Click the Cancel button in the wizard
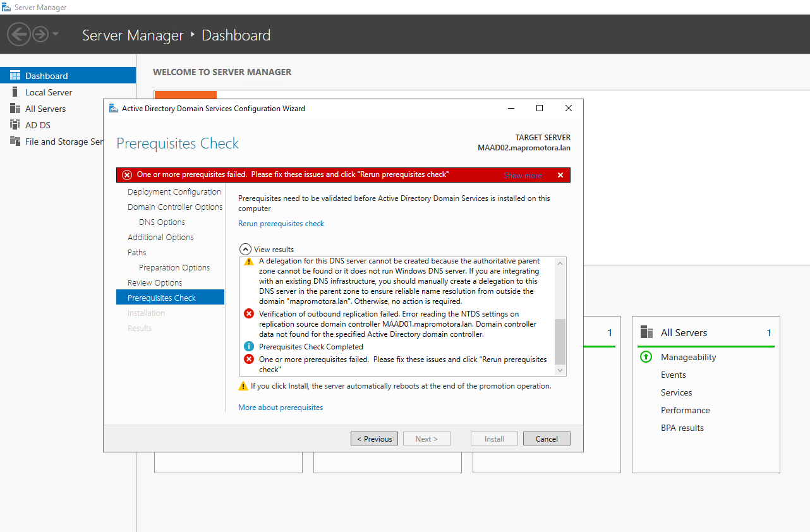The width and height of the screenshot is (810, 532). (547, 438)
